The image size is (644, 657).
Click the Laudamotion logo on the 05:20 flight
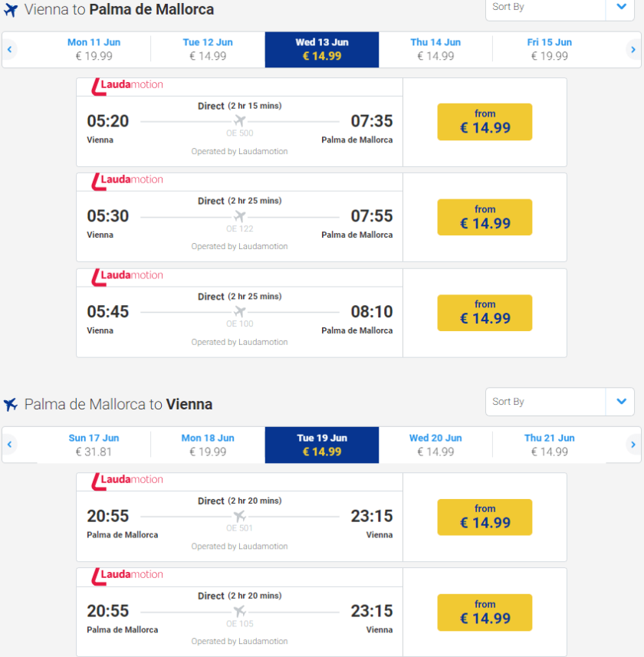(127, 85)
